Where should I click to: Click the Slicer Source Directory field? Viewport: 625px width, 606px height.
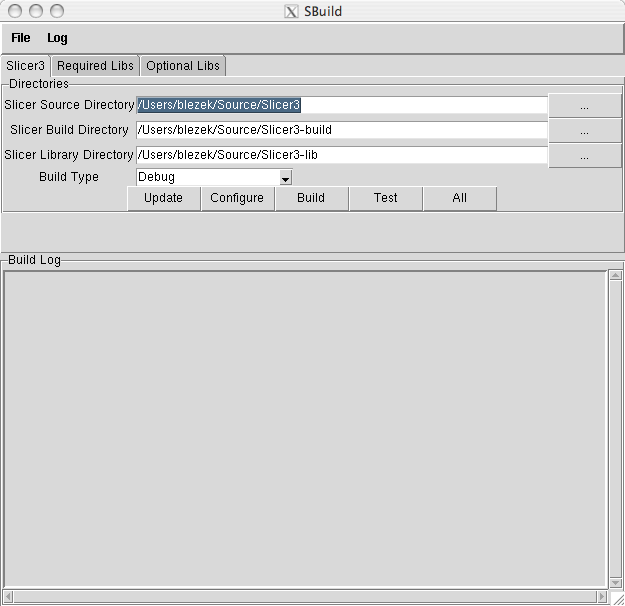(x=341, y=105)
